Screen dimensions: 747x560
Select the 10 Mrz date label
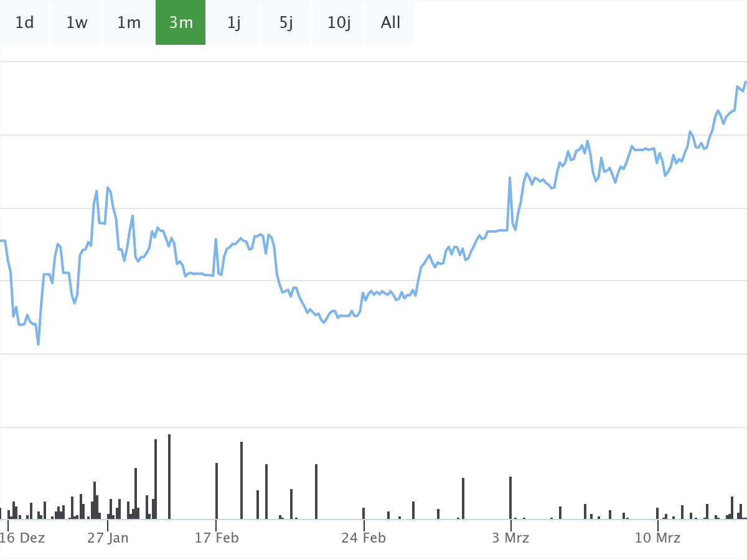point(657,538)
